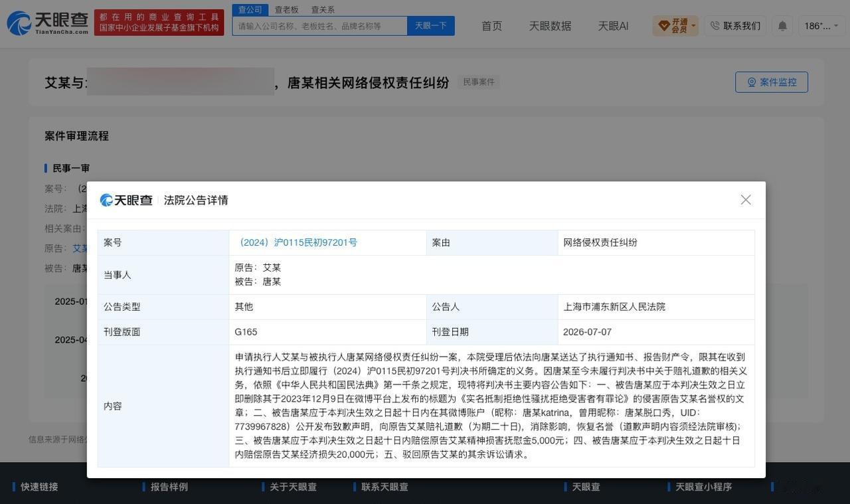Click 原告: 艾某 in party cell

click(258, 268)
